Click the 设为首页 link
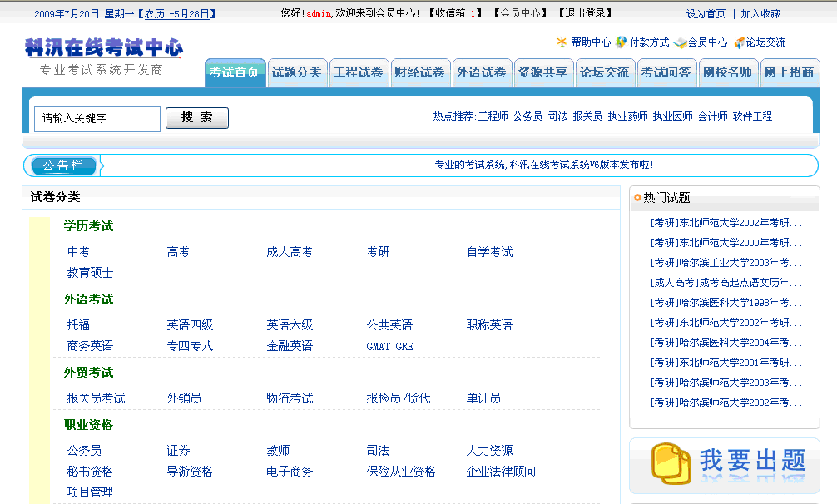 click(x=706, y=14)
